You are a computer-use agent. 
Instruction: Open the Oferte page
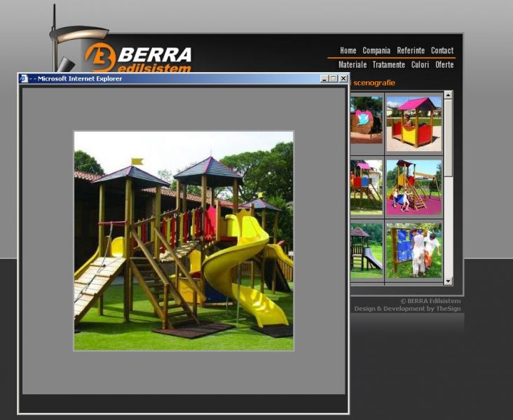[444, 64]
